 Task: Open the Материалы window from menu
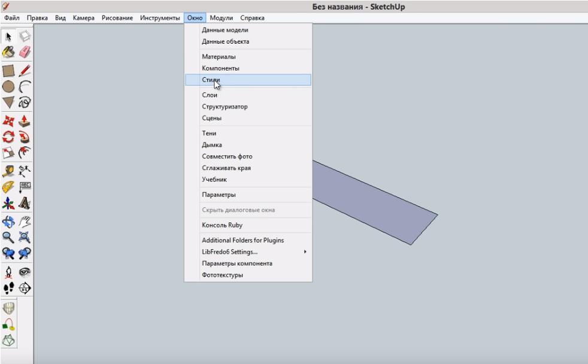point(219,57)
